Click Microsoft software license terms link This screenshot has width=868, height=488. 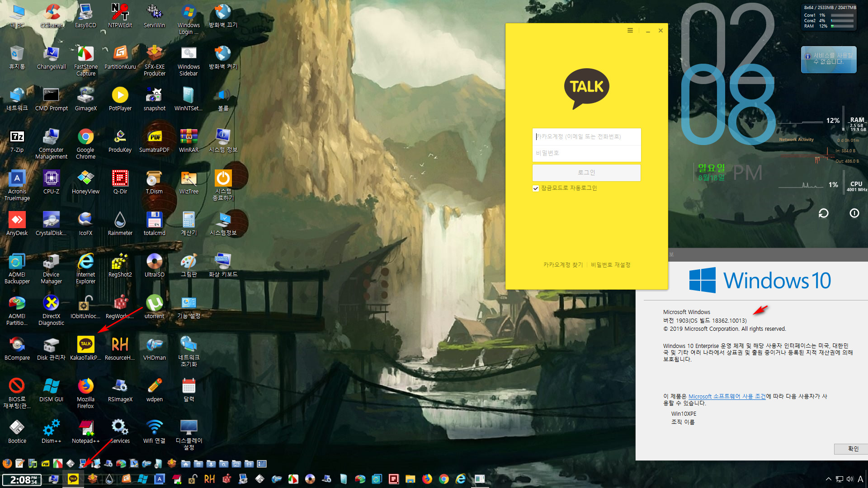click(727, 396)
